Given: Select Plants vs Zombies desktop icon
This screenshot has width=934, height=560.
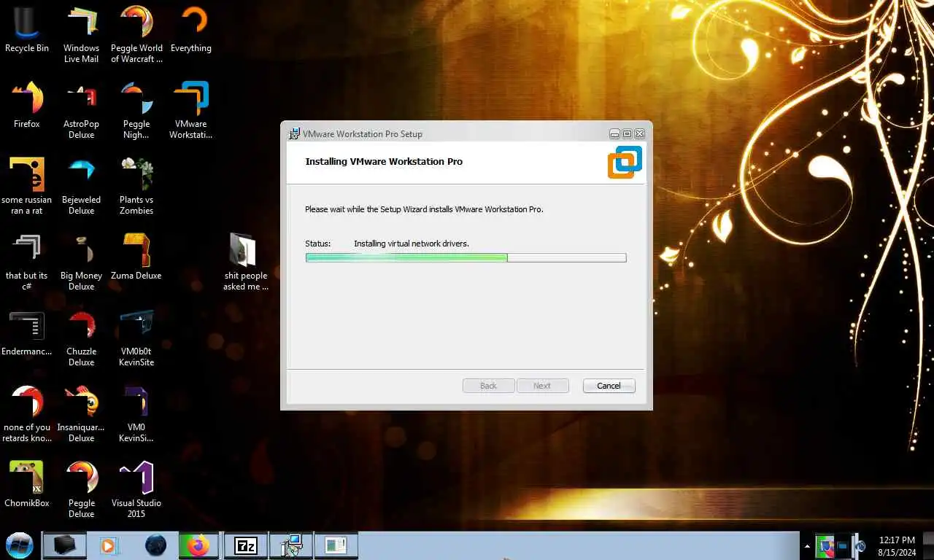Looking at the screenshot, I should [136, 186].
